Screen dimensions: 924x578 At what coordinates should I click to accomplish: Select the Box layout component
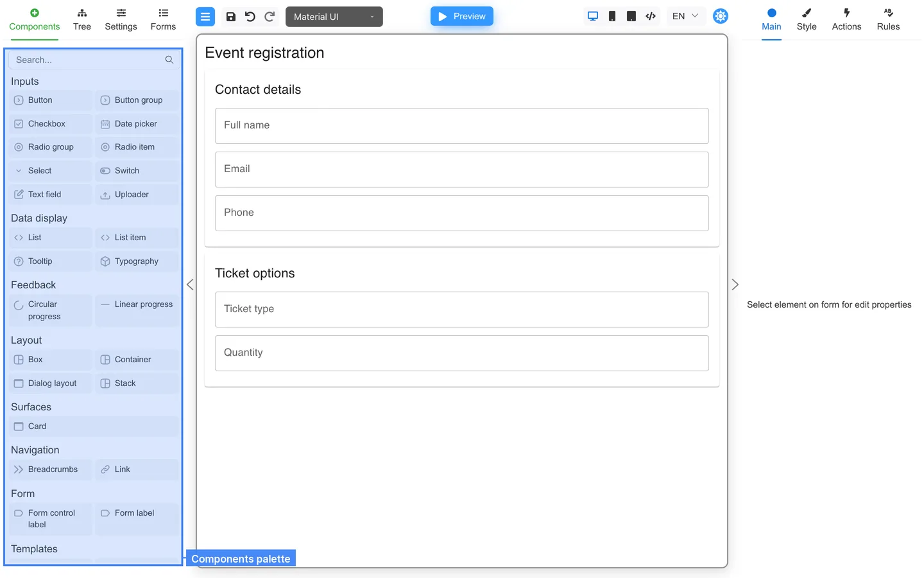point(50,360)
